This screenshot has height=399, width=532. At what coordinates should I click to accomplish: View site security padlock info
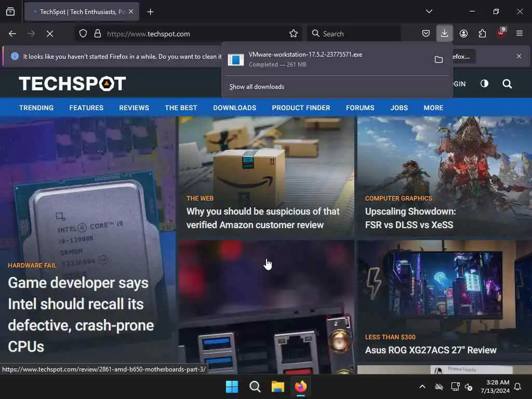(98, 34)
